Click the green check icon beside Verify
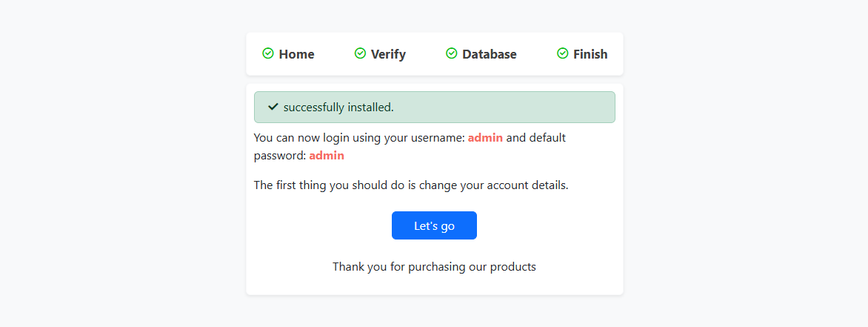 (x=361, y=53)
